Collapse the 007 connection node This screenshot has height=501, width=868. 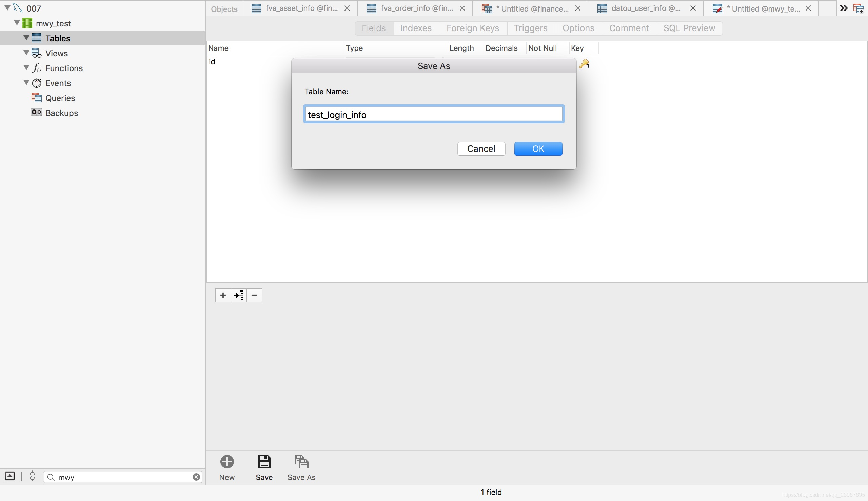coord(7,7)
